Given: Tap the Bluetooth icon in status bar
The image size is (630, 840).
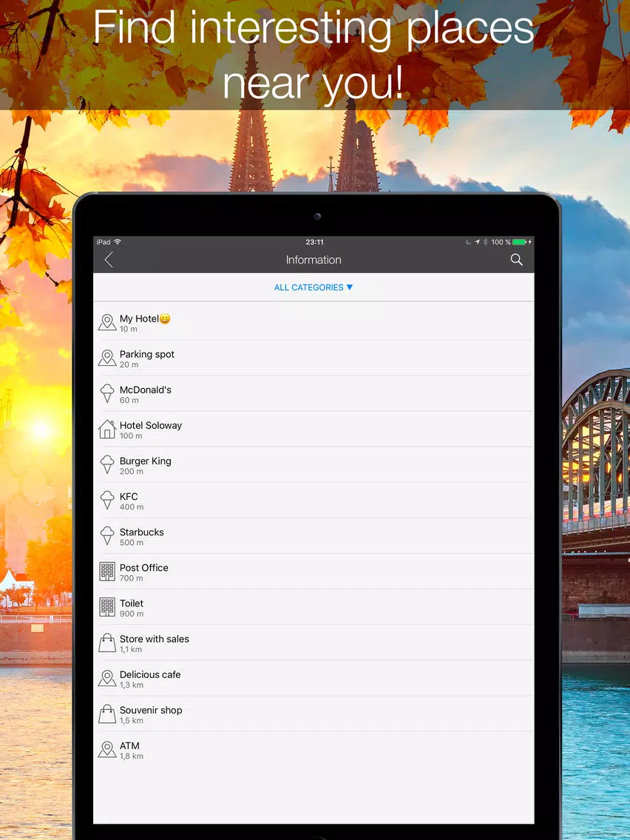Looking at the screenshot, I should (485, 242).
